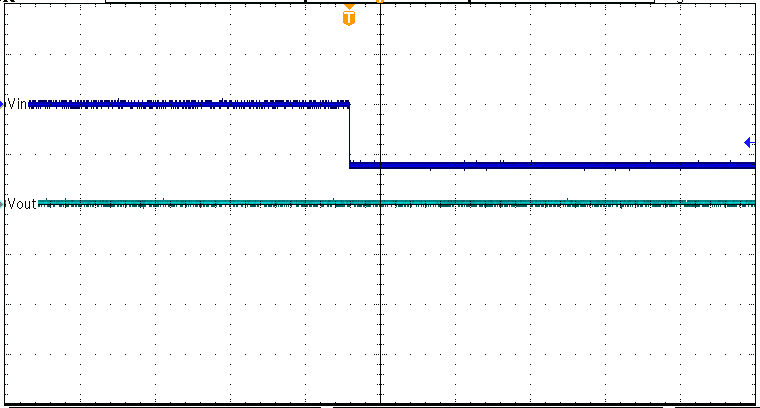760x408 pixels.
Task: Click the short right segment of the bottom bar
Action: [715, 406]
